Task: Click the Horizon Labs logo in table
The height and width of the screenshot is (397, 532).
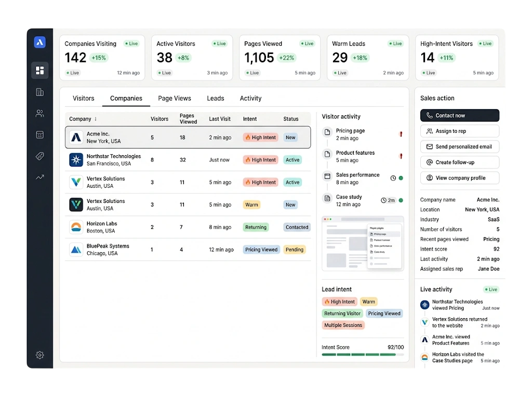Action: pyautogui.click(x=76, y=227)
